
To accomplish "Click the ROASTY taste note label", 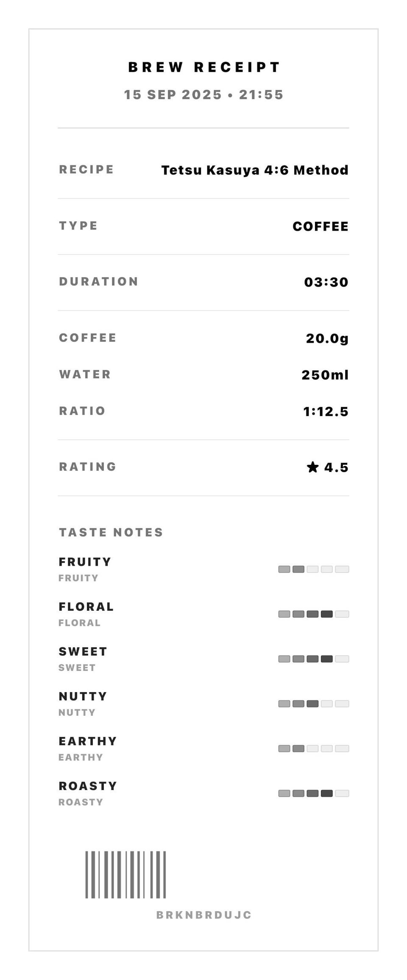I will 88,786.
